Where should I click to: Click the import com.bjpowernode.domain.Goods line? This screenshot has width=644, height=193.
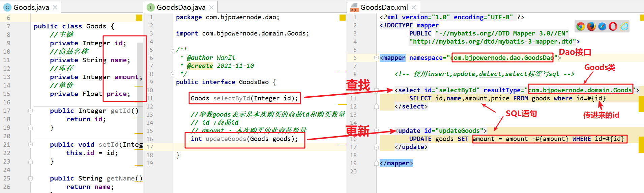[x=242, y=33]
